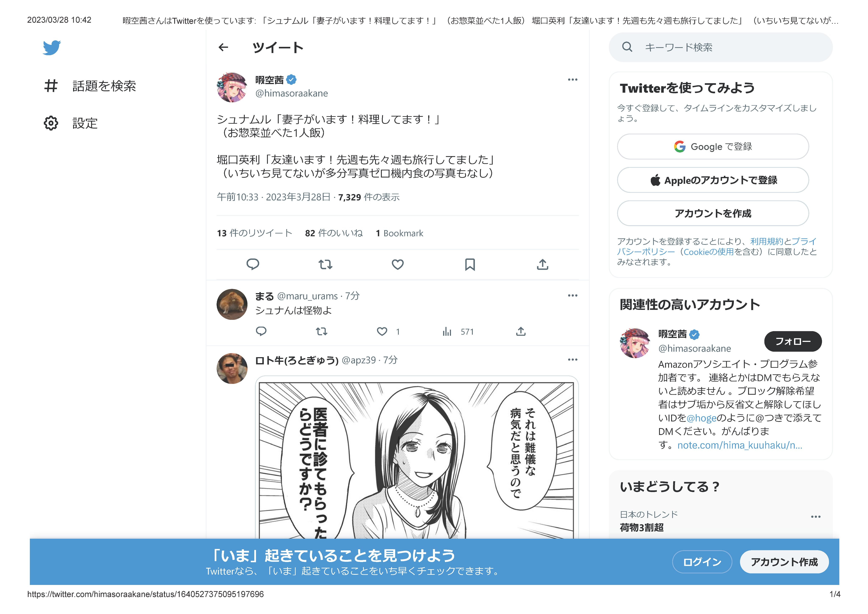
Task: Open three-dot menu on ロト牛's reply
Action: (572, 360)
